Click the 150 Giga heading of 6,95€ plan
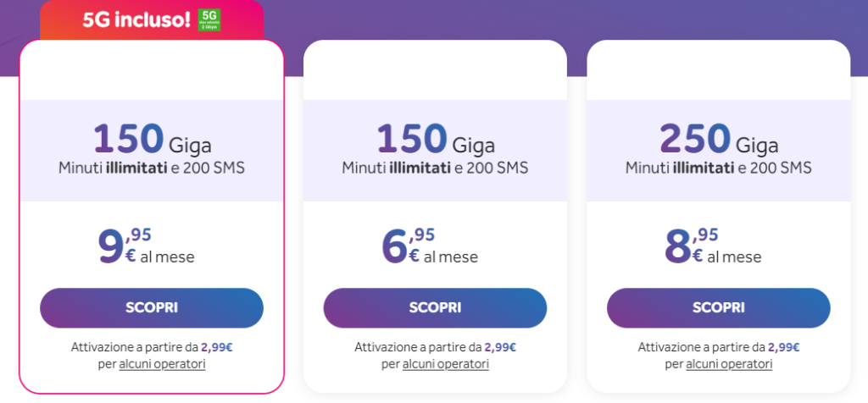Image resolution: width=868 pixels, height=403 pixels. pos(435,139)
